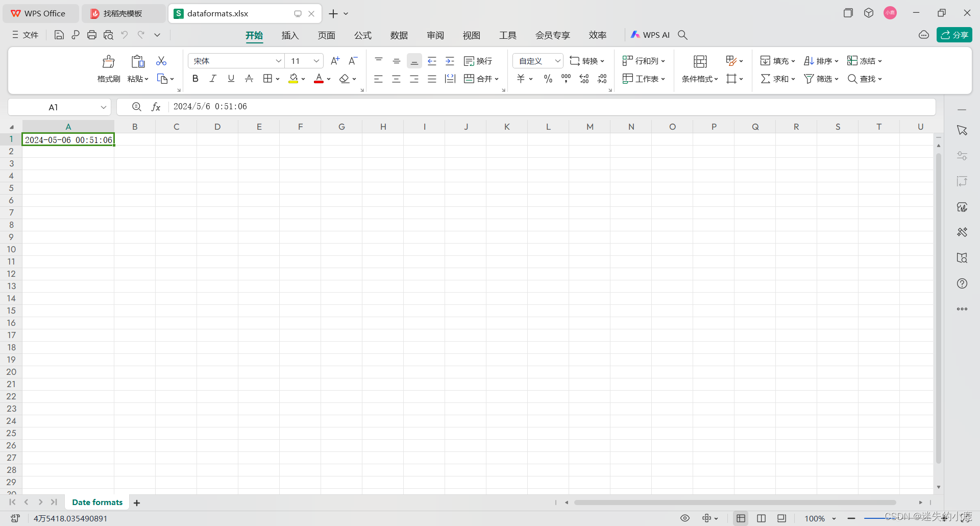Click the 求和 AutoSum button

tap(778, 79)
